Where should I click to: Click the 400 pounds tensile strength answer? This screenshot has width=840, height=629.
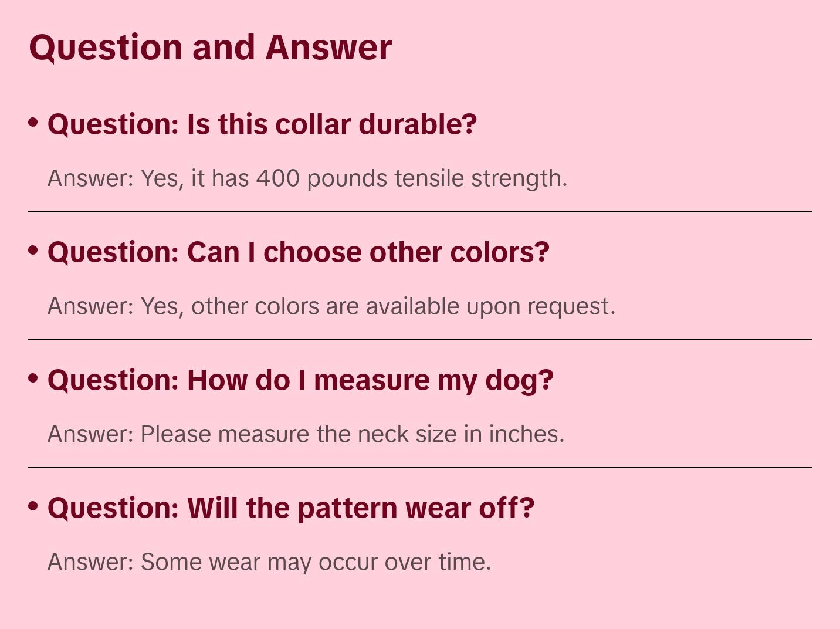[307, 178]
